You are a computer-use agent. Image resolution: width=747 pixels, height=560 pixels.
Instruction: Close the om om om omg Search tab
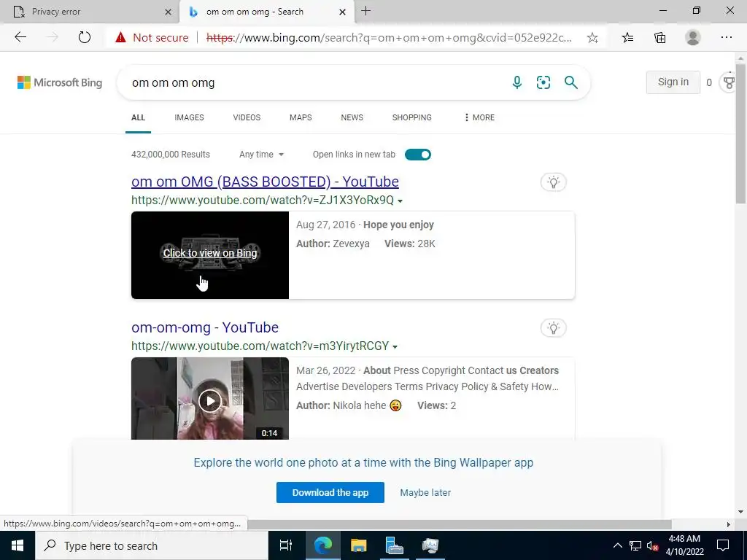tap(342, 12)
